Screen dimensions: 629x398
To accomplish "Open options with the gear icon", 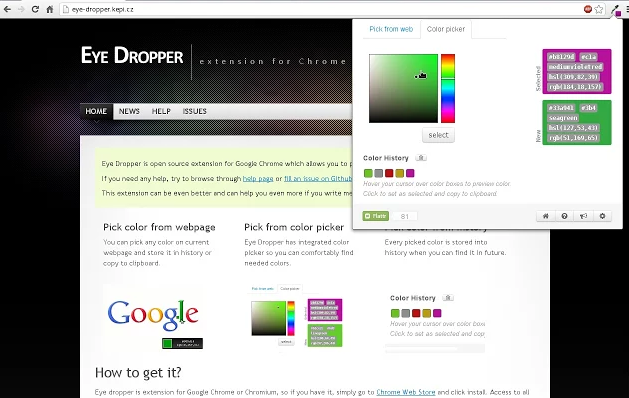I will tap(602, 216).
